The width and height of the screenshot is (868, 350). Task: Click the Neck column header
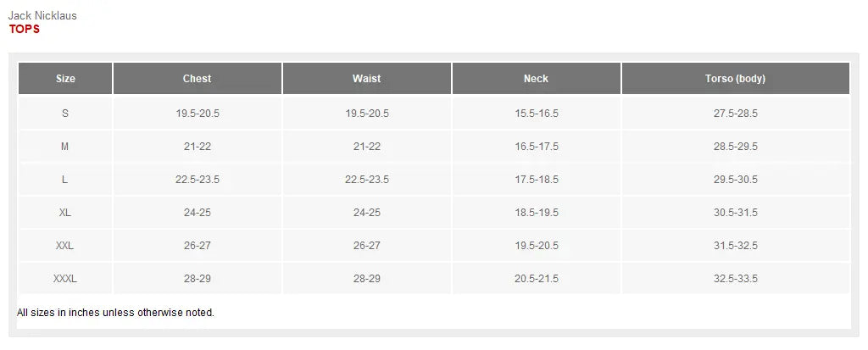536,79
